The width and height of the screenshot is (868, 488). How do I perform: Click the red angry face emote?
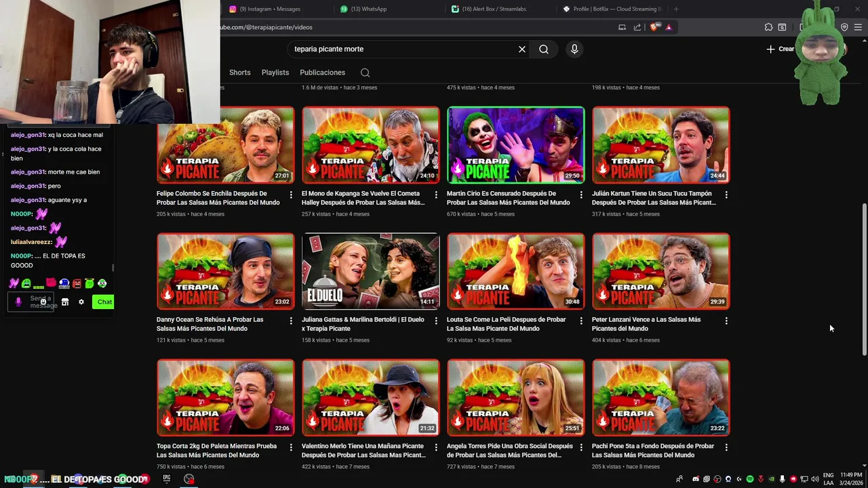77,283
